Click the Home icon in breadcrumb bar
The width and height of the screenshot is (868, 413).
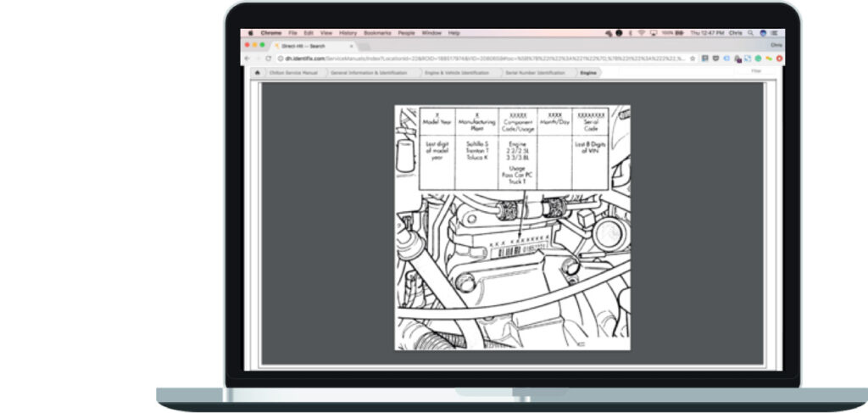point(256,73)
